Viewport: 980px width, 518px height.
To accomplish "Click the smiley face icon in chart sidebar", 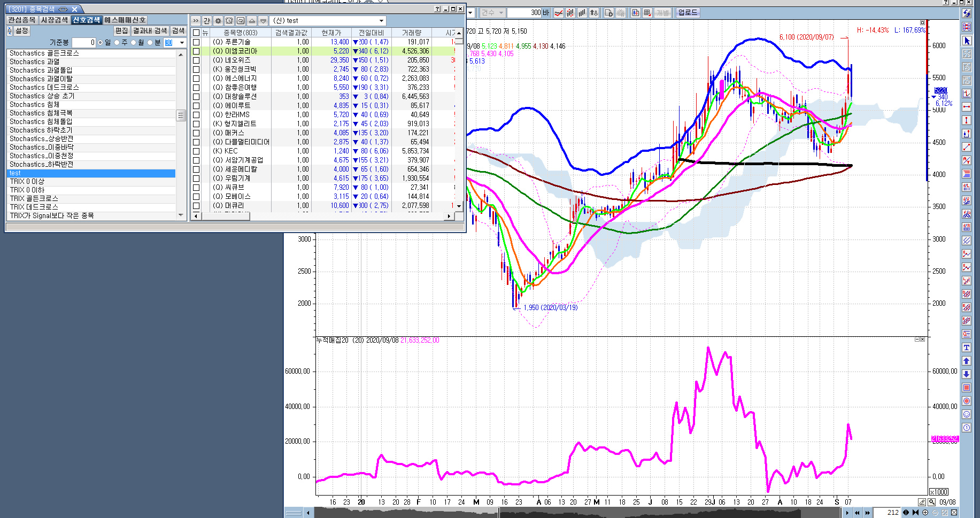I will point(967,414).
